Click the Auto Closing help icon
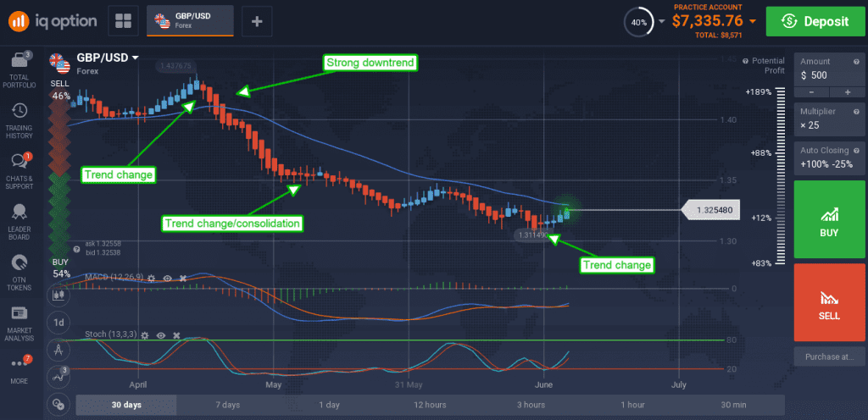 point(856,150)
